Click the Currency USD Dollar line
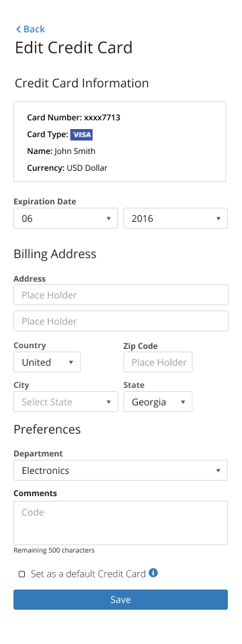Viewport: 242px width, 644px height. tap(67, 167)
